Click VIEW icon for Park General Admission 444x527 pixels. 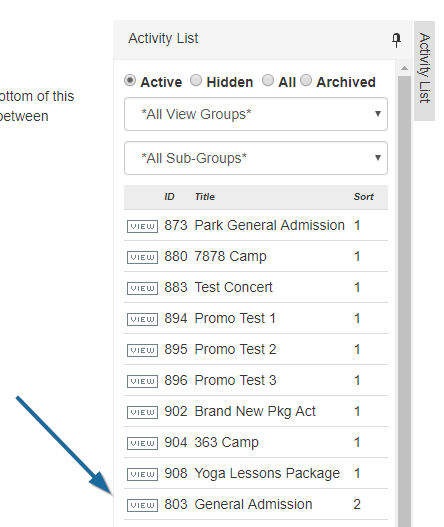(x=142, y=226)
